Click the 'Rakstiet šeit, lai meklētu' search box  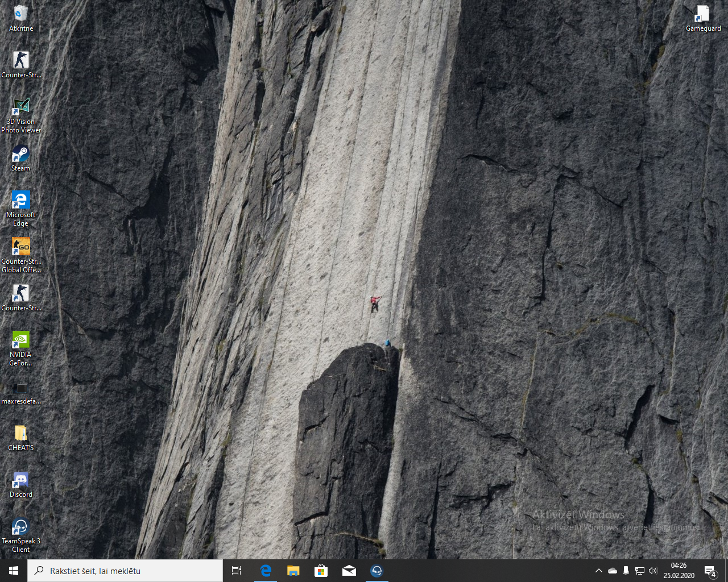tap(125, 571)
